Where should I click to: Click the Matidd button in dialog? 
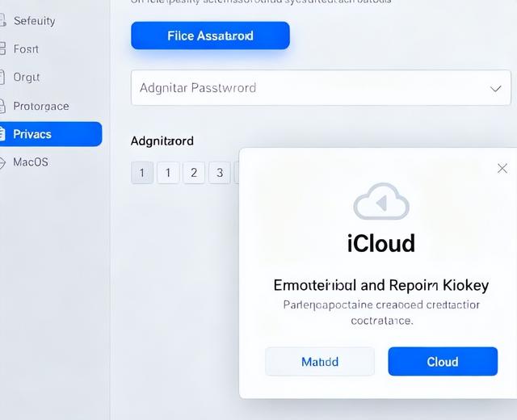pos(320,362)
